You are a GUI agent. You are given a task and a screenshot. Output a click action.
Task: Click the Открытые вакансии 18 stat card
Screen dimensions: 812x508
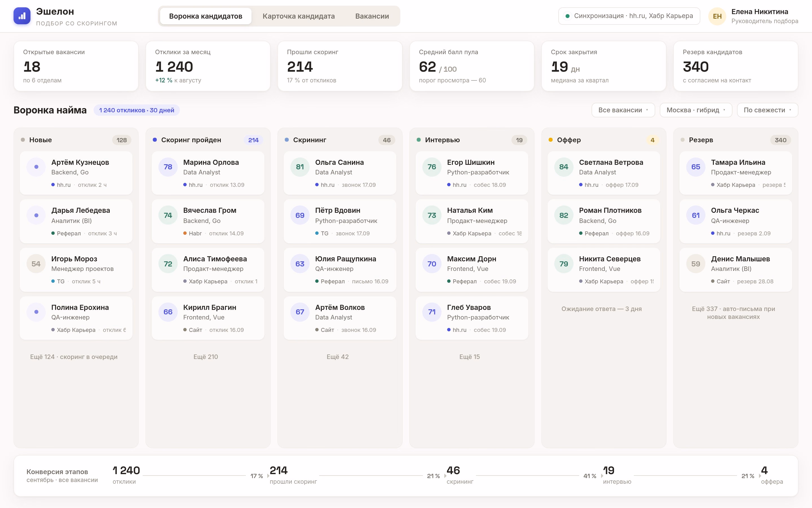pos(76,66)
